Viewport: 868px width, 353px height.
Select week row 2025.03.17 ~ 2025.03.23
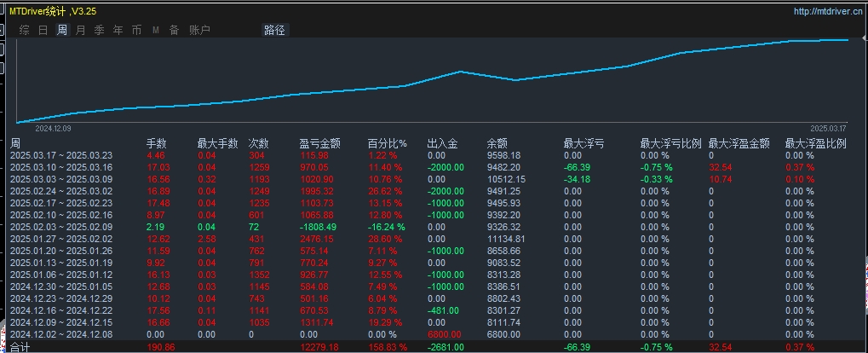[434, 156]
